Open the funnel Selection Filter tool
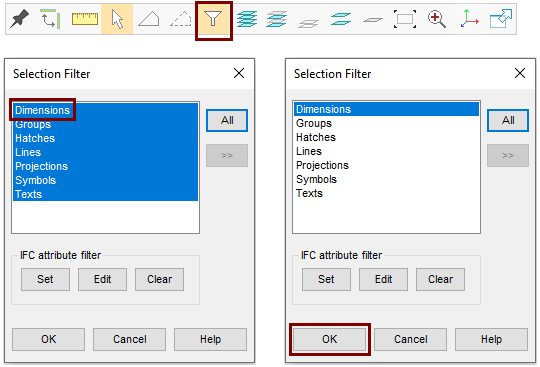Viewport: 540px width, 367px height. pyautogui.click(x=214, y=19)
